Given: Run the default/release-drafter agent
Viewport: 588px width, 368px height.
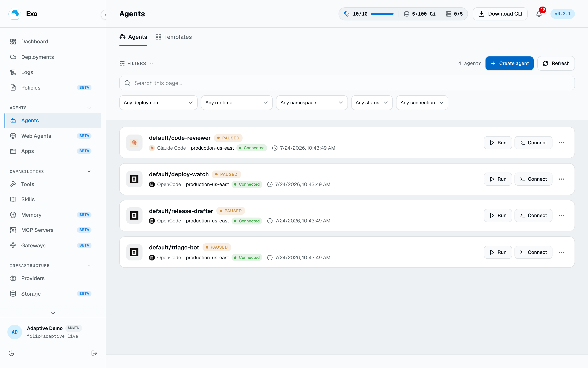Looking at the screenshot, I should click(x=498, y=215).
